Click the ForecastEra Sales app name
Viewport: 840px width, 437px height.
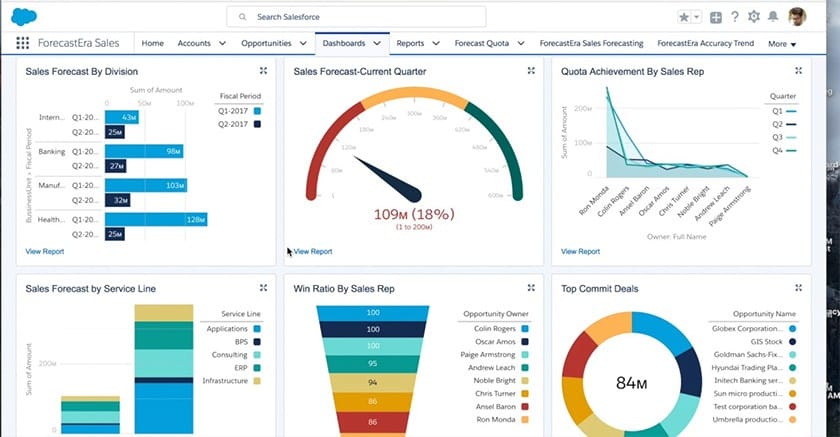[x=78, y=43]
